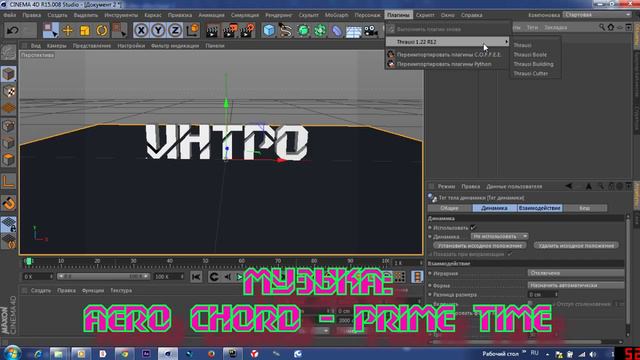Open the Spline pen tool
This screenshot has height=360, width=640.
tap(286, 31)
